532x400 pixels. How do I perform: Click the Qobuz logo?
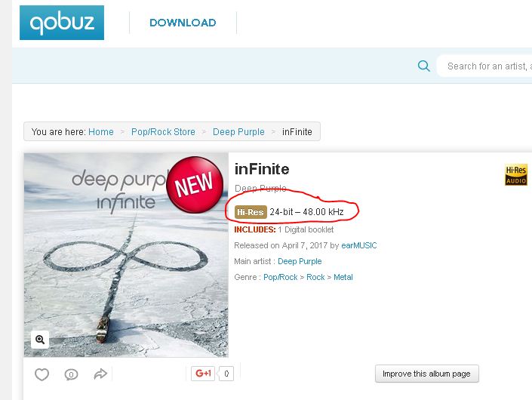click(x=62, y=23)
